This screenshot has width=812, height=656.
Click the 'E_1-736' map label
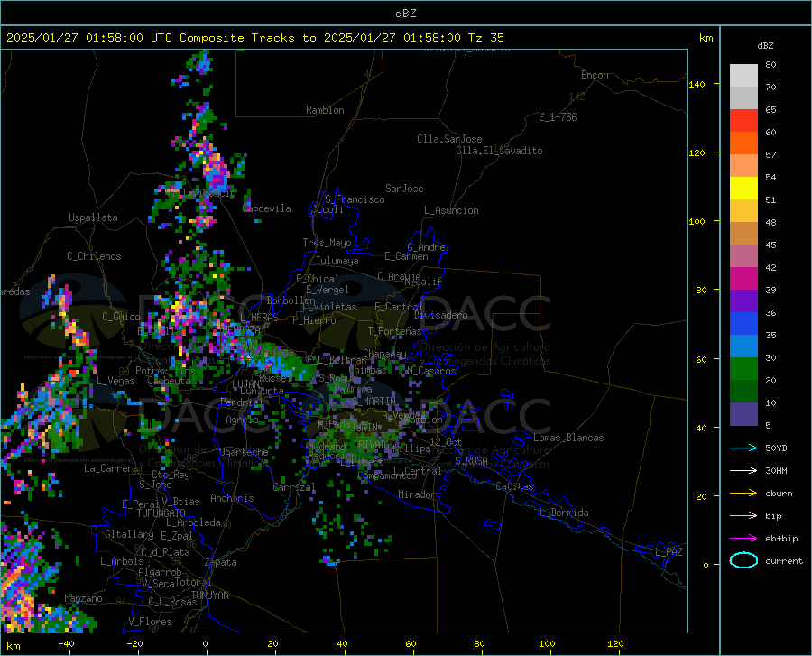coord(558,117)
